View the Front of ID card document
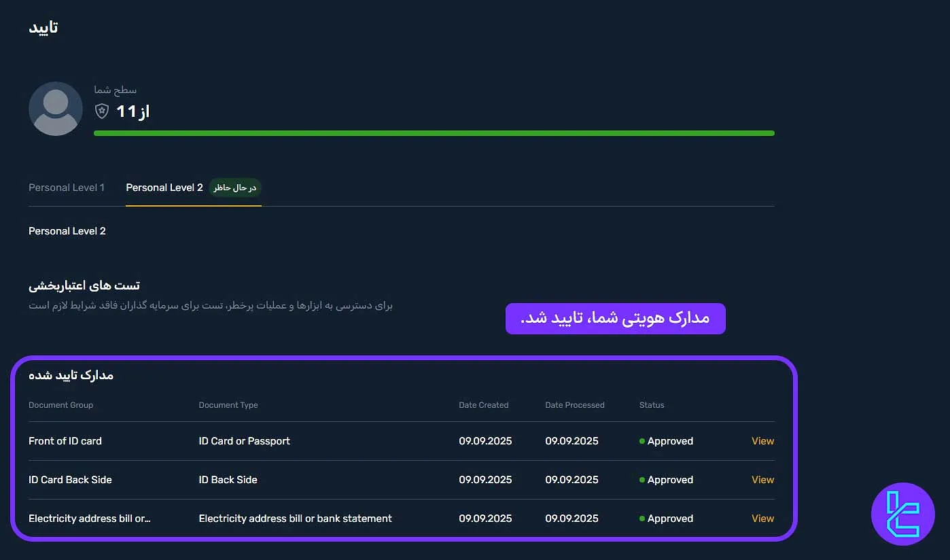The width and height of the screenshot is (950, 560). click(x=762, y=441)
